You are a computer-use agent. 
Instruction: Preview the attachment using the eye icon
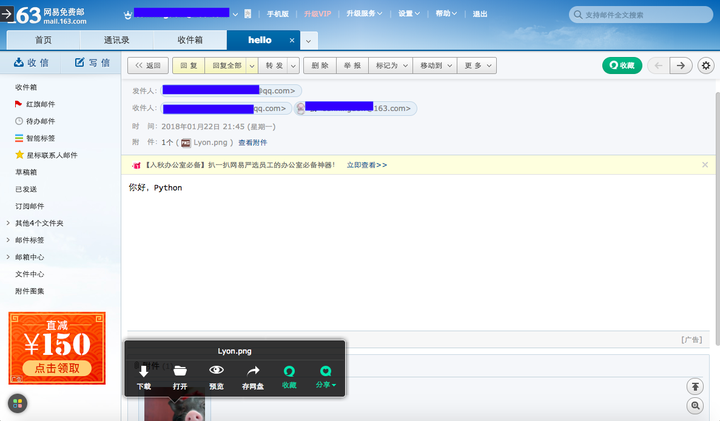pos(216,370)
